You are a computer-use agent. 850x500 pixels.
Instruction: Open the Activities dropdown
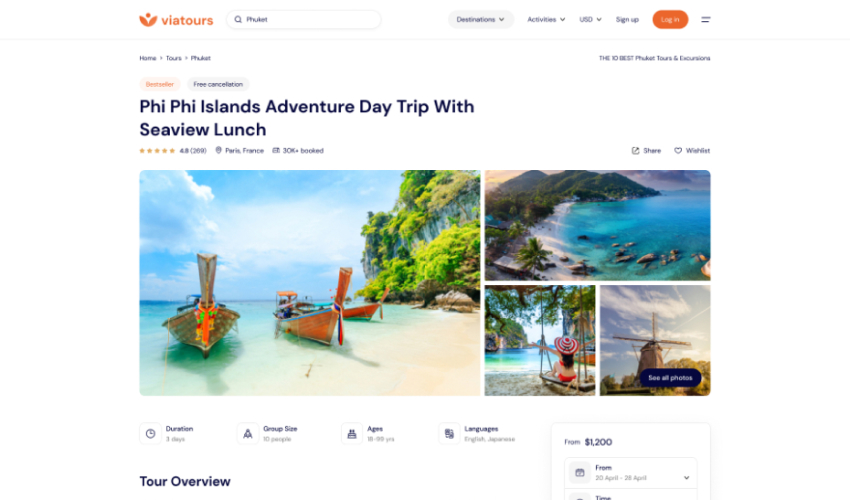(x=546, y=20)
